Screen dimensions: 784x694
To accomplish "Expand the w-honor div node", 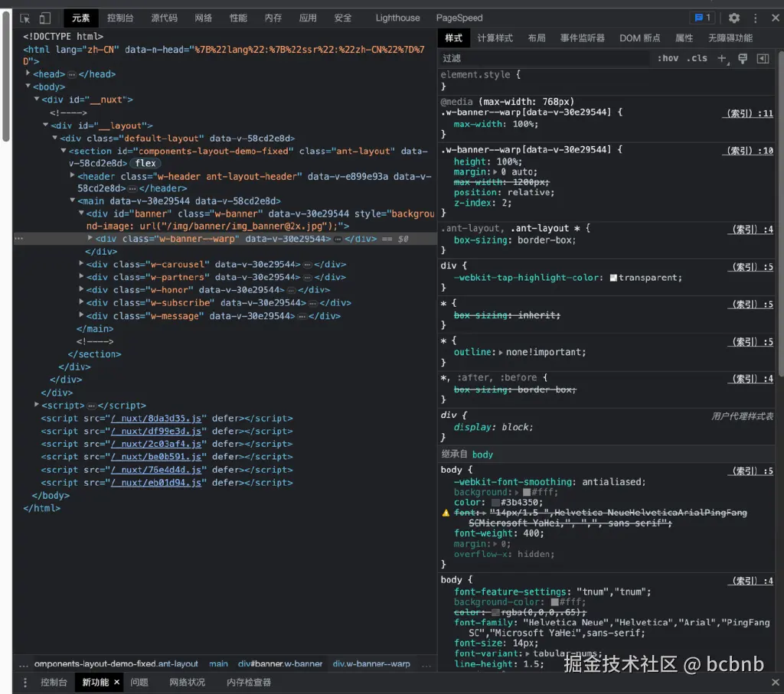I will point(81,289).
